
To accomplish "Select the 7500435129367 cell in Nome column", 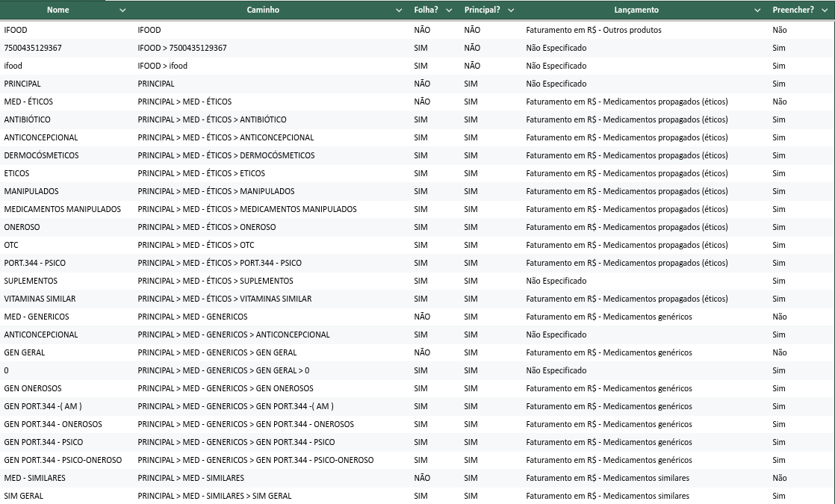I will click(33, 48).
